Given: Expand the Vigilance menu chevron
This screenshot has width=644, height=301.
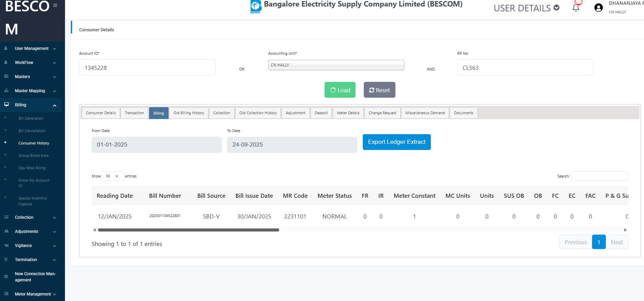Looking at the screenshot, I should (54, 246).
